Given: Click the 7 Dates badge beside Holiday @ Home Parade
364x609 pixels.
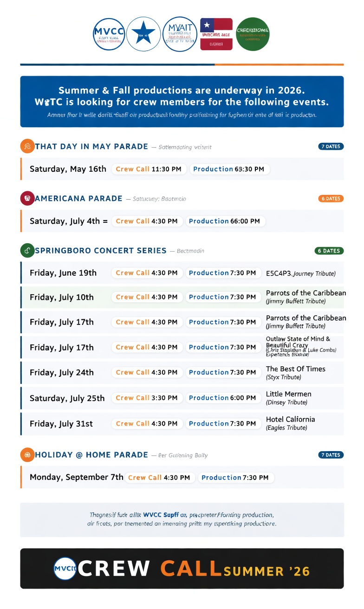Looking at the screenshot, I should [331, 455].
